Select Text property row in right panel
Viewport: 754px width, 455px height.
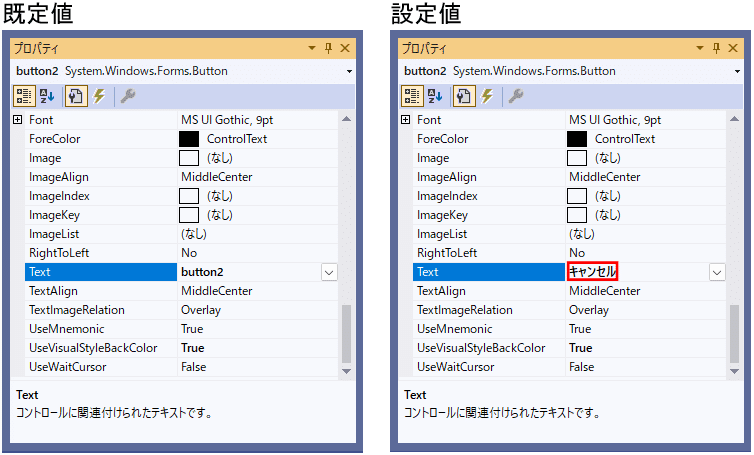(x=489, y=272)
